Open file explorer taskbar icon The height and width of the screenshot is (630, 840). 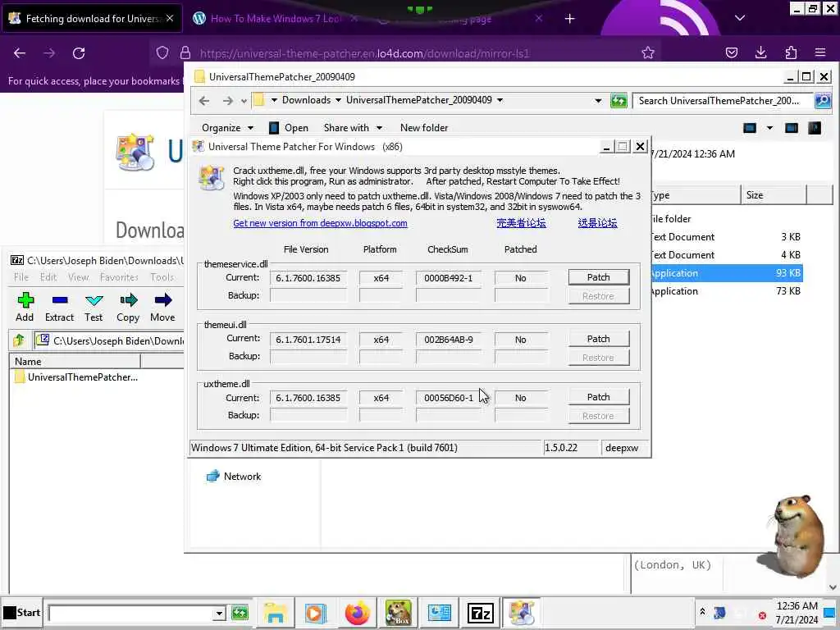click(275, 613)
